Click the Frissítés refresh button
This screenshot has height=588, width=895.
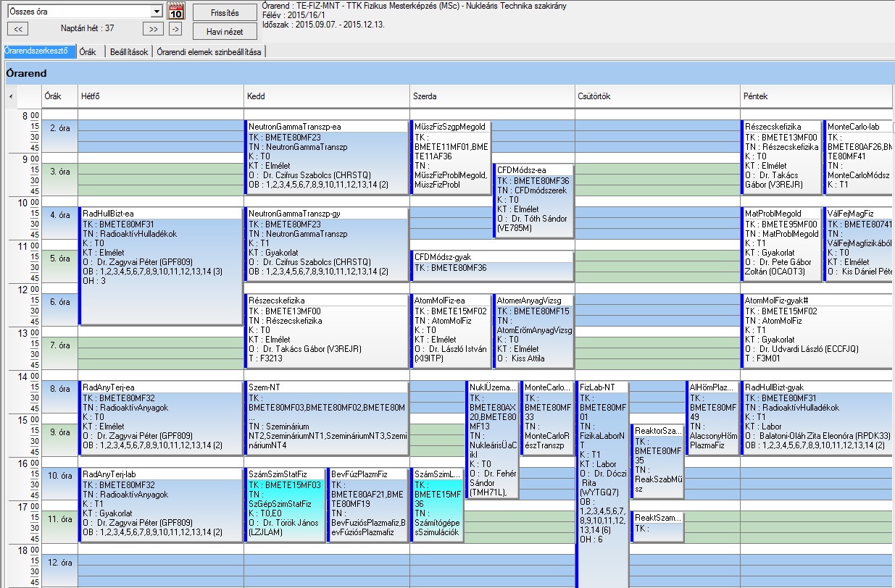click(x=225, y=12)
